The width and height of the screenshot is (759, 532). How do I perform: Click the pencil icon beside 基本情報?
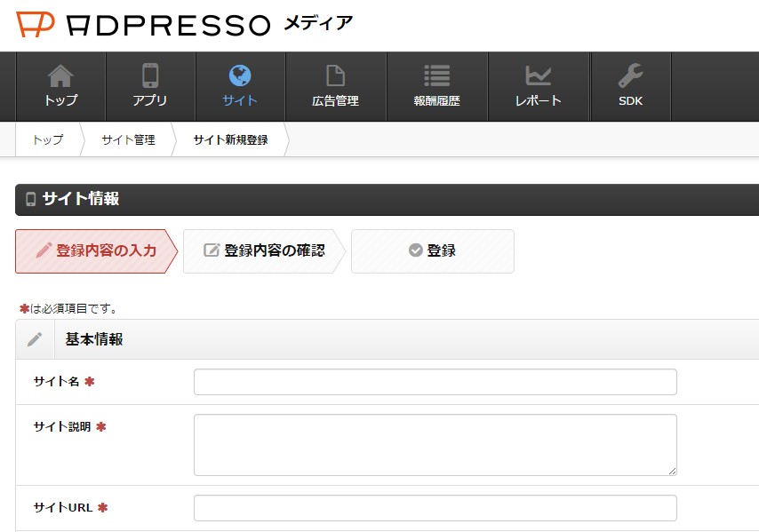(35, 339)
